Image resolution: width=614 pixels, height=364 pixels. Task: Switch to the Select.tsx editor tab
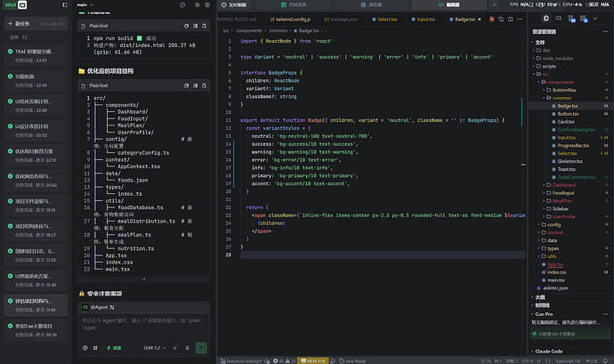(x=384, y=20)
